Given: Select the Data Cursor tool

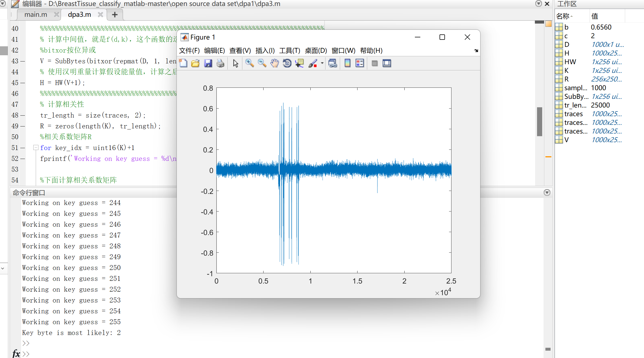Looking at the screenshot, I should click(x=299, y=63).
